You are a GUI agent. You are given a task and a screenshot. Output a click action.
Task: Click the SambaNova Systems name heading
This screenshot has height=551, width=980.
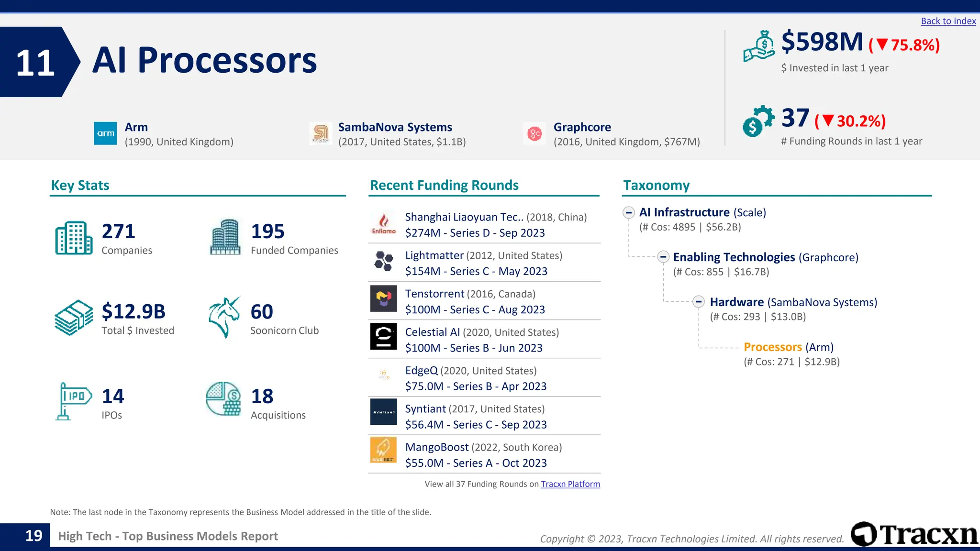point(395,127)
